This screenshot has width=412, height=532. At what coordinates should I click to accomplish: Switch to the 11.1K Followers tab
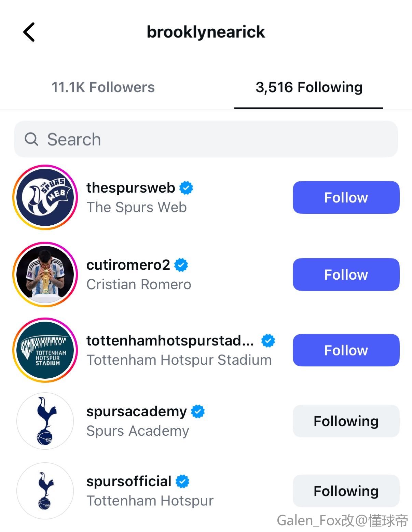pyautogui.click(x=103, y=87)
